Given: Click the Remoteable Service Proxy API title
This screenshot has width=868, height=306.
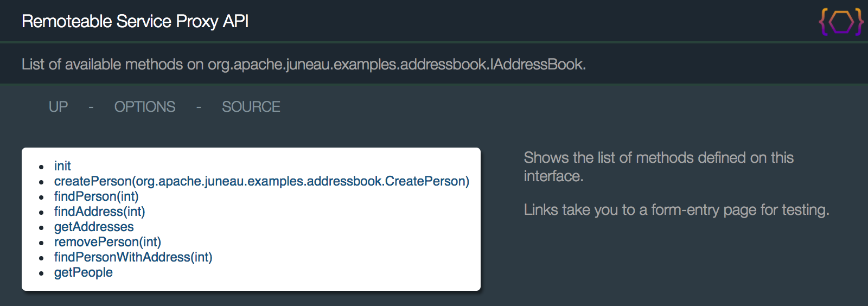Looking at the screenshot, I should point(135,21).
